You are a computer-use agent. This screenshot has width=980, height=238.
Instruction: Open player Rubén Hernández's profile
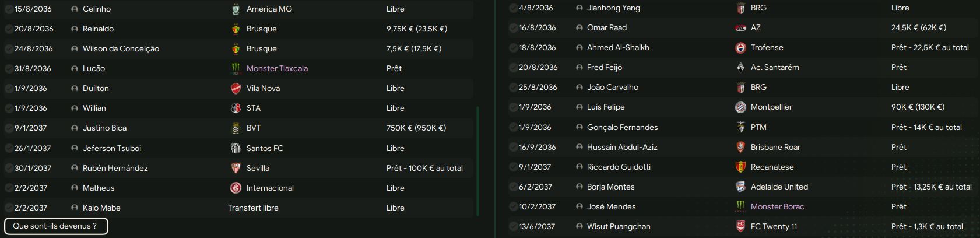[115, 168]
